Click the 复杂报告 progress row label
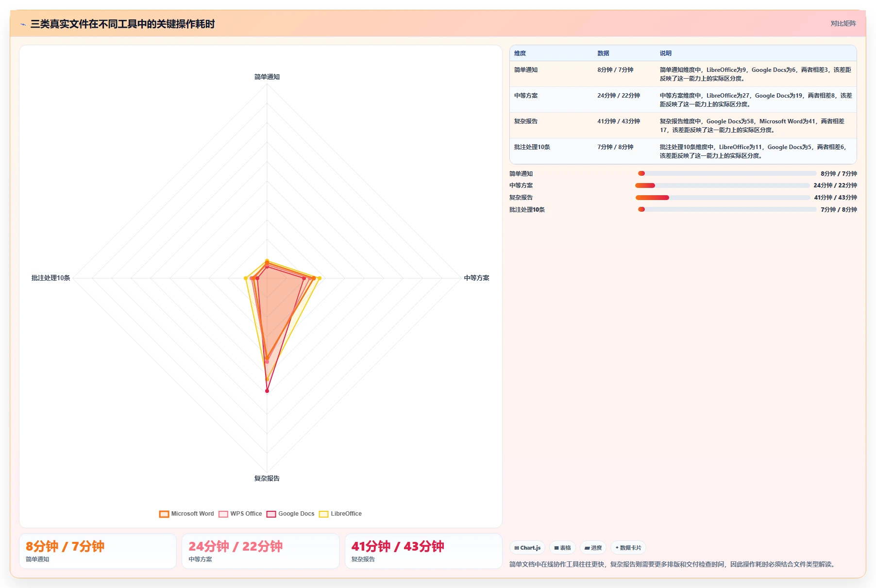 [x=521, y=198]
